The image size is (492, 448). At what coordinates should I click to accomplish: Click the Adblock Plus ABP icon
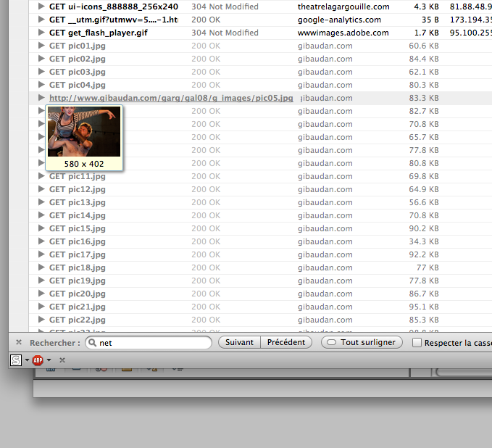pyautogui.click(x=38, y=360)
